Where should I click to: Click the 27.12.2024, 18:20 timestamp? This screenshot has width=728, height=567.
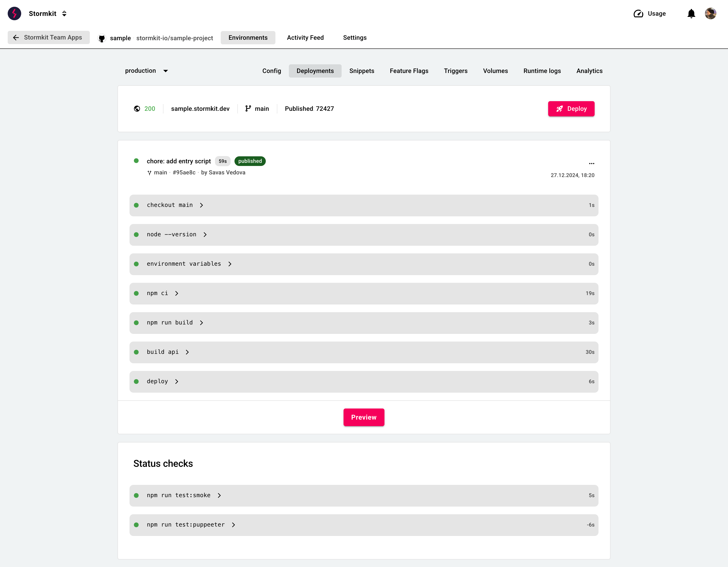point(572,175)
